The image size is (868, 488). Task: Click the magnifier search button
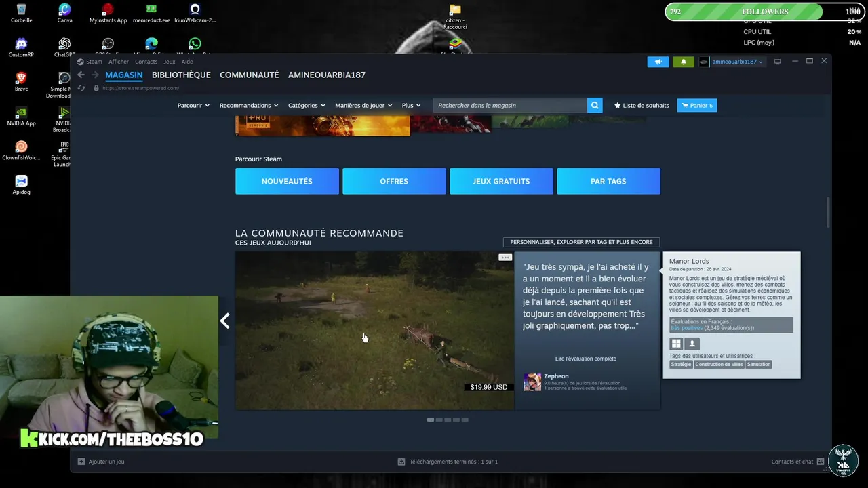[595, 105]
